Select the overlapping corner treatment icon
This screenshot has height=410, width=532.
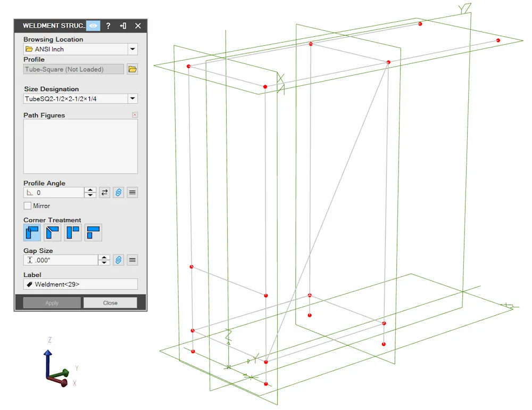(x=32, y=233)
